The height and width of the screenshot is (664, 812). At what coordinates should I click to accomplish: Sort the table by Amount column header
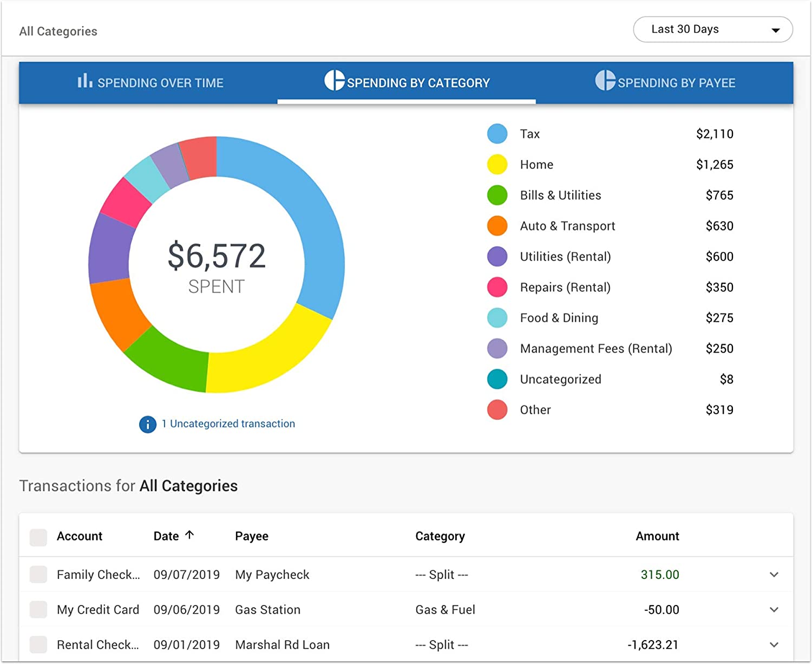(x=657, y=536)
